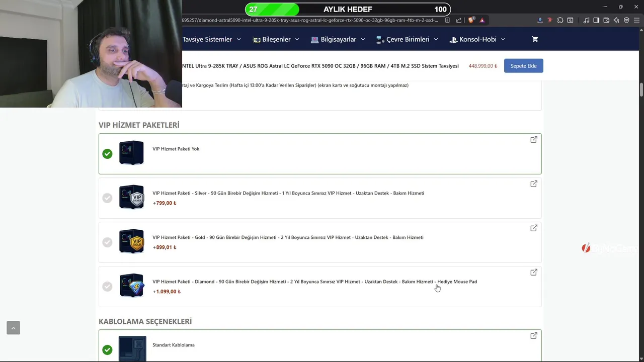644x362 pixels.
Task: Click the KABLOLAMA SEÇENEKLERİ heading
Action: (145, 321)
